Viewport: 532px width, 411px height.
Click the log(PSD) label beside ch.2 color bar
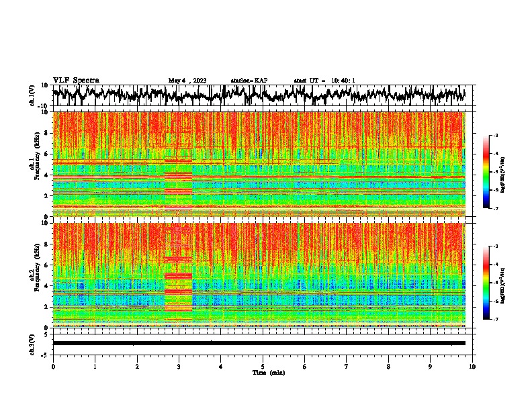pos(503,286)
